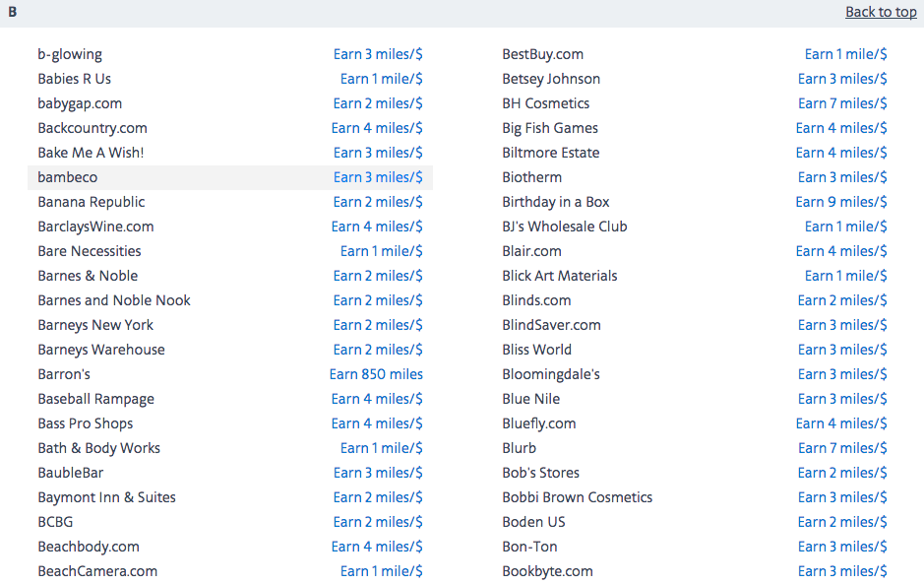Open Boden US store
Image resolution: width=924 pixels, height=584 pixels.
click(533, 522)
